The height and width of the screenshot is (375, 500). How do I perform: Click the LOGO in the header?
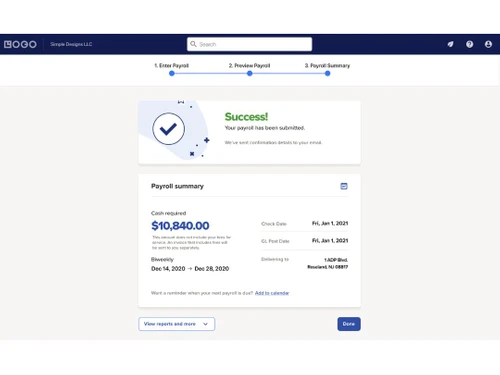point(20,44)
